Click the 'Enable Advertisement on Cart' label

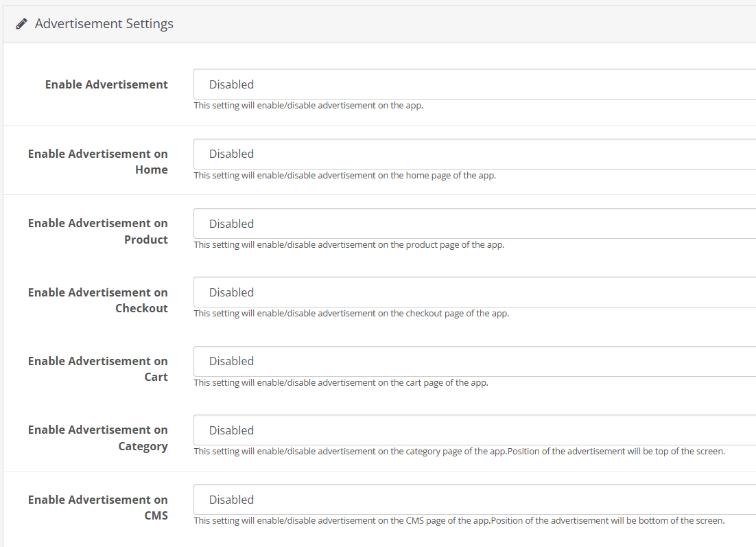[98, 369]
